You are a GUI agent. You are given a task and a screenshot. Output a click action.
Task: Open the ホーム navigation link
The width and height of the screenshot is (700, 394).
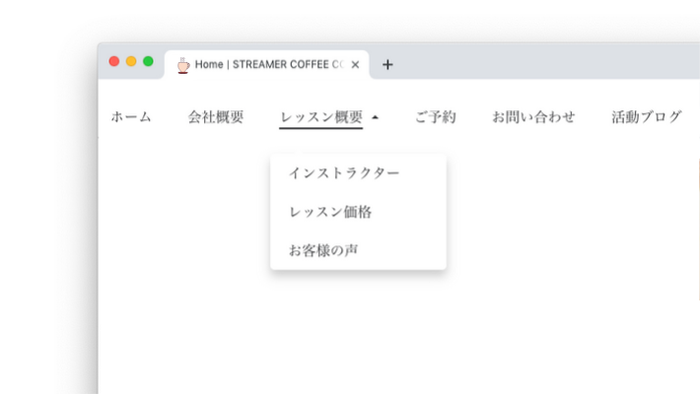(x=131, y=117)
